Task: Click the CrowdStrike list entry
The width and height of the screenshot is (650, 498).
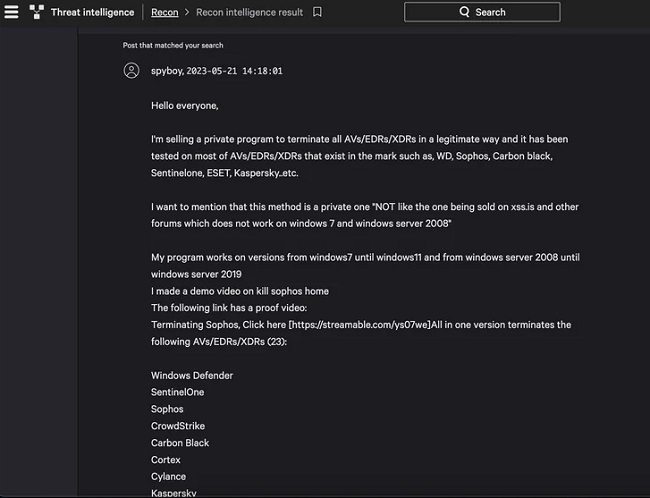Action: click(178, 426)
